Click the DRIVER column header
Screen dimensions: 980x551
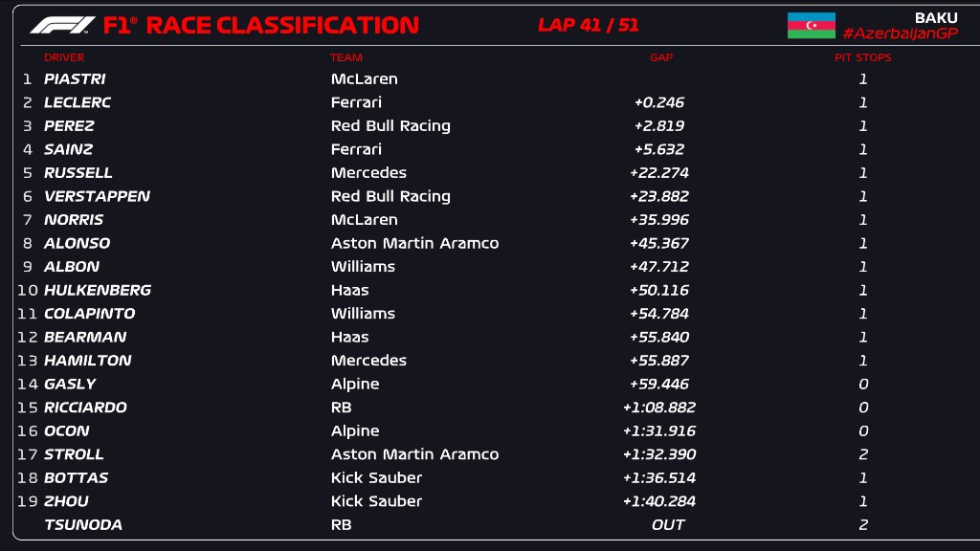(64, 57)
